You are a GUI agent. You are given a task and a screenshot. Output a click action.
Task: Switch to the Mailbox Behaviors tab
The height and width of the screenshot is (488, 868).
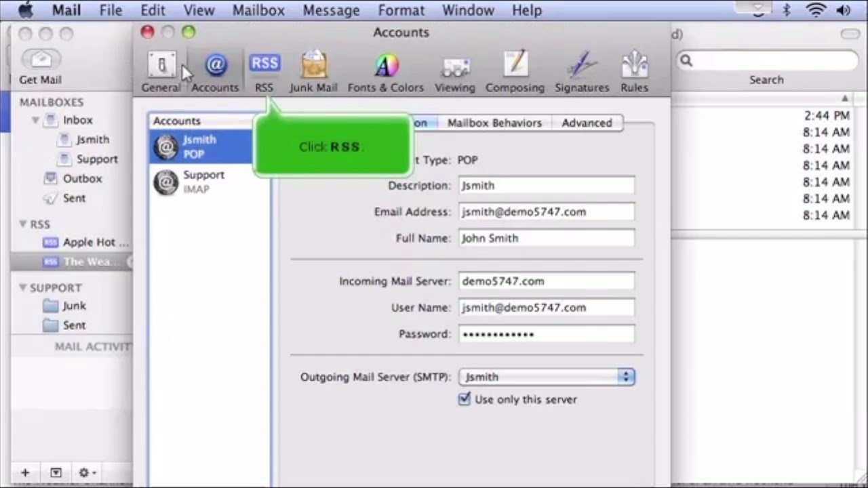tap(494, 123)
